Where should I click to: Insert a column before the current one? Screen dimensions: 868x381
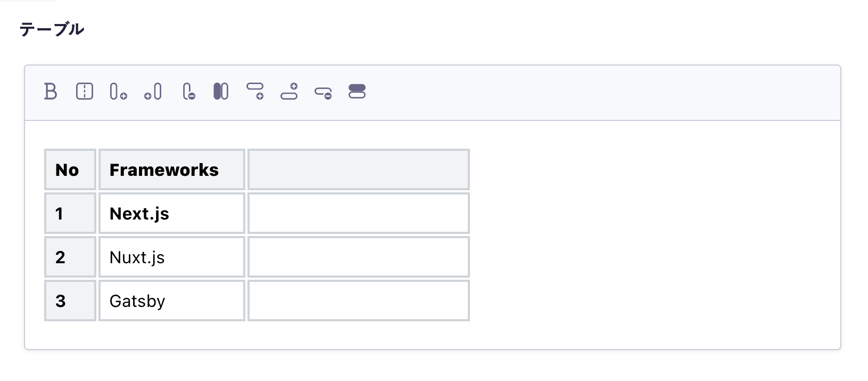point(153,92)
